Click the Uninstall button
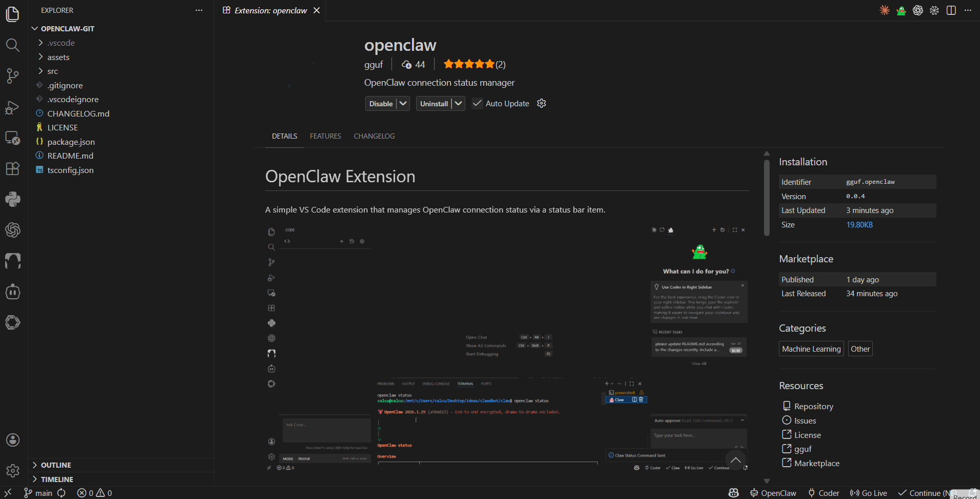Image resolution: width=980 pixels, height=499 pixels. click(434, 104)
